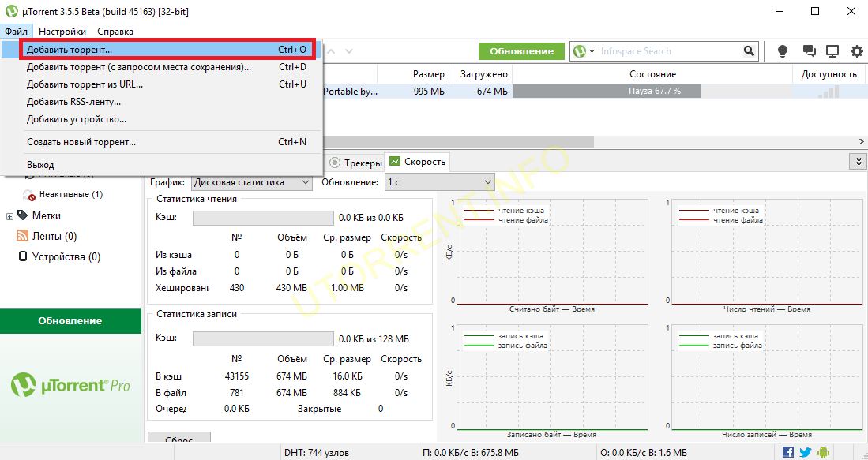This screenshot has height=460, width=868.
Task: Select Устройства (0) in the sidebar
Action: pyautogui.click(x=66, y=256)
